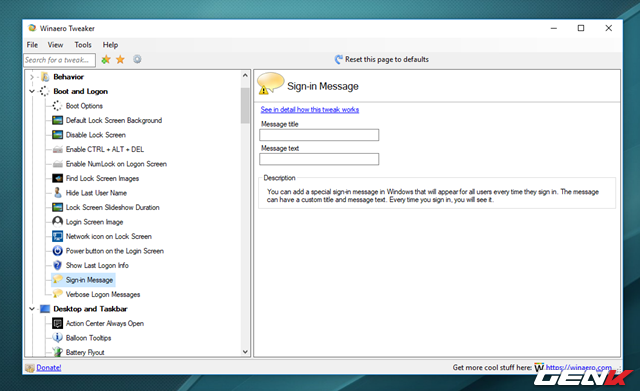The image size is (640, 391).
Task: Select Login Screen Image item
Action: point(94,222)
